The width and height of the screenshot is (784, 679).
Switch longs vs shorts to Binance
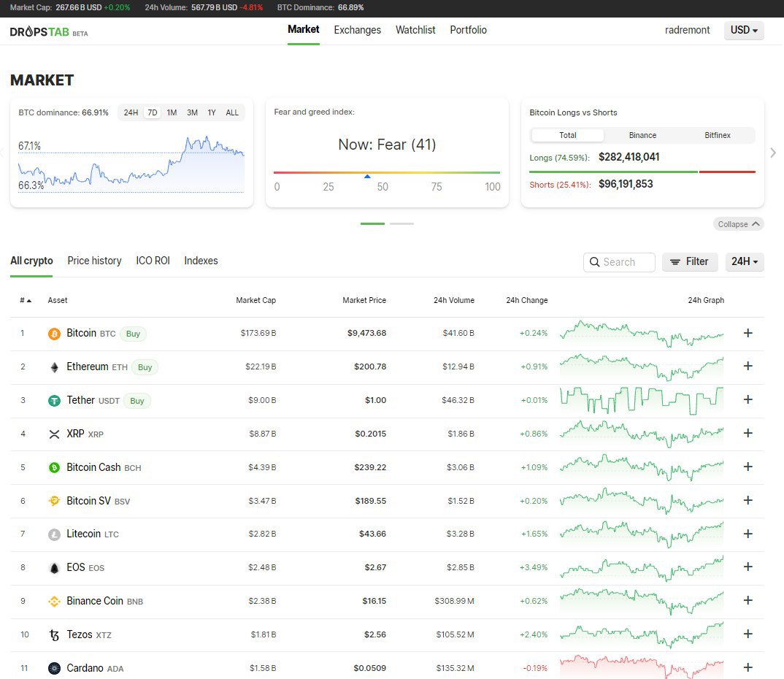(x=642, y=135)
